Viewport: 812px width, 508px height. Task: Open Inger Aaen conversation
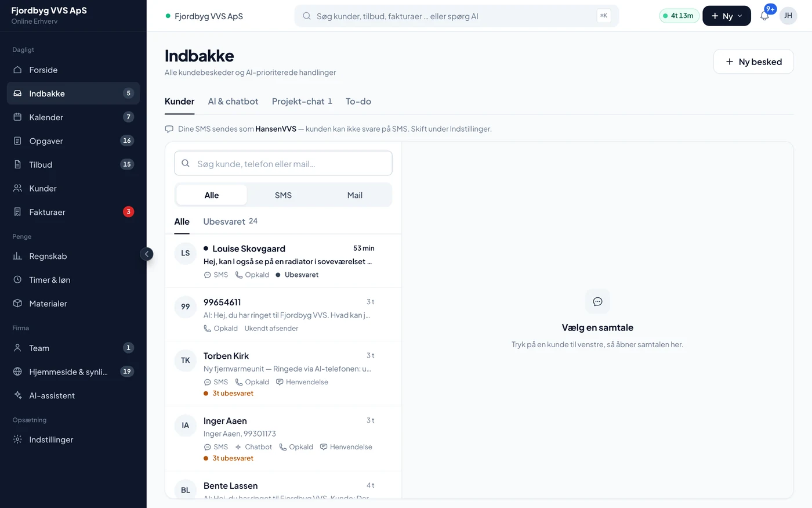pyautogui.click(x=283, y=439)
